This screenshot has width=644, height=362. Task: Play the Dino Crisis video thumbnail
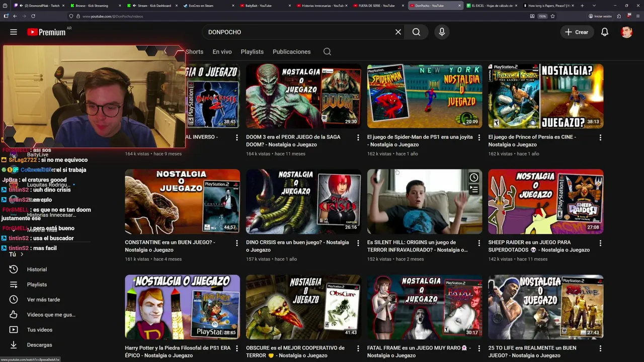coord(303,202)
